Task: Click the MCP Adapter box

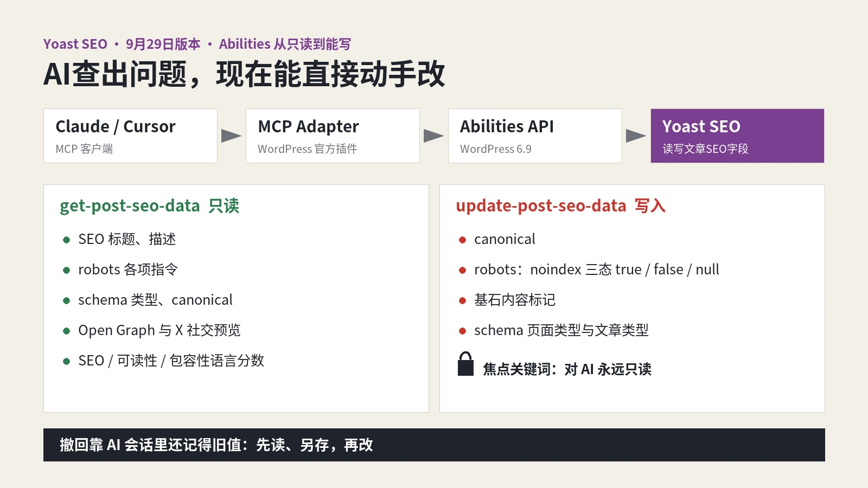Action: coord(333,136)
